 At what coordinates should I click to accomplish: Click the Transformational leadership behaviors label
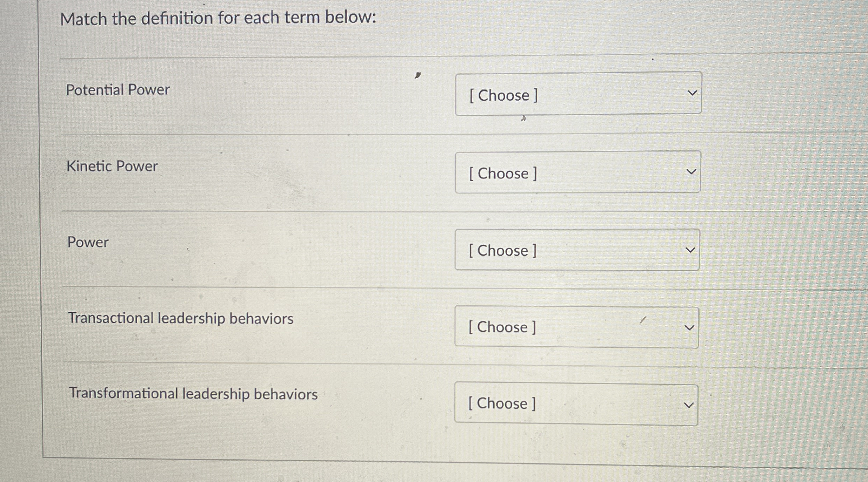pyautogui.click(x=193, y=394)
